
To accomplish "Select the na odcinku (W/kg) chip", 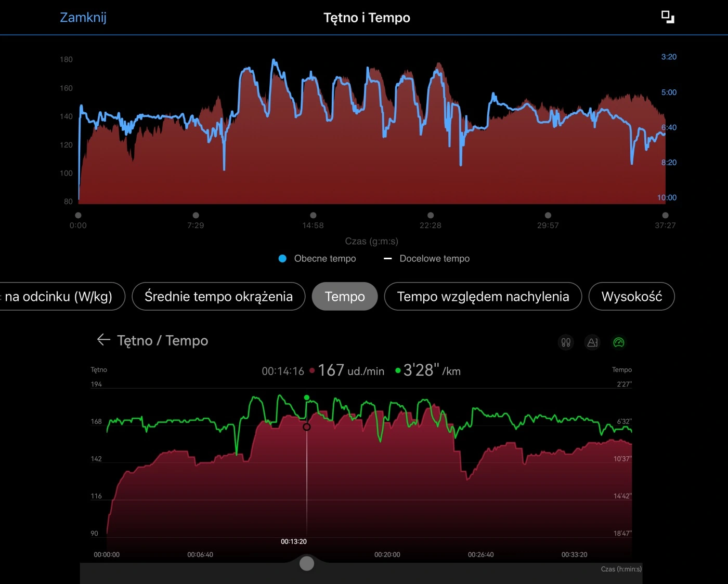I will coord(60,296).
